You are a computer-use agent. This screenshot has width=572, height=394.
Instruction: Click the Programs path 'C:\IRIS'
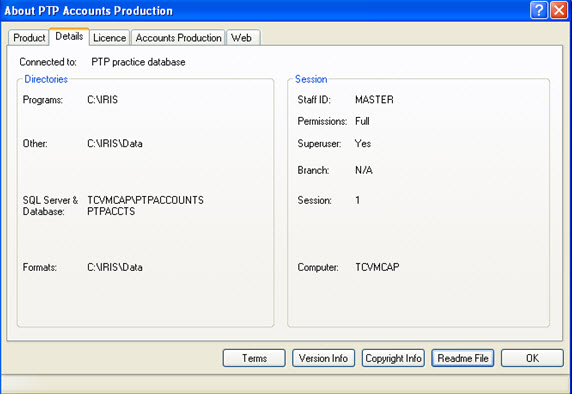103,100
